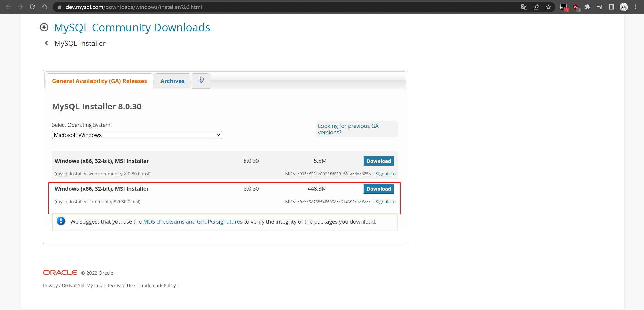This screenshot has height=310, width=644.
Task: Open the Trademark Policy link
Action: [158, 285]
